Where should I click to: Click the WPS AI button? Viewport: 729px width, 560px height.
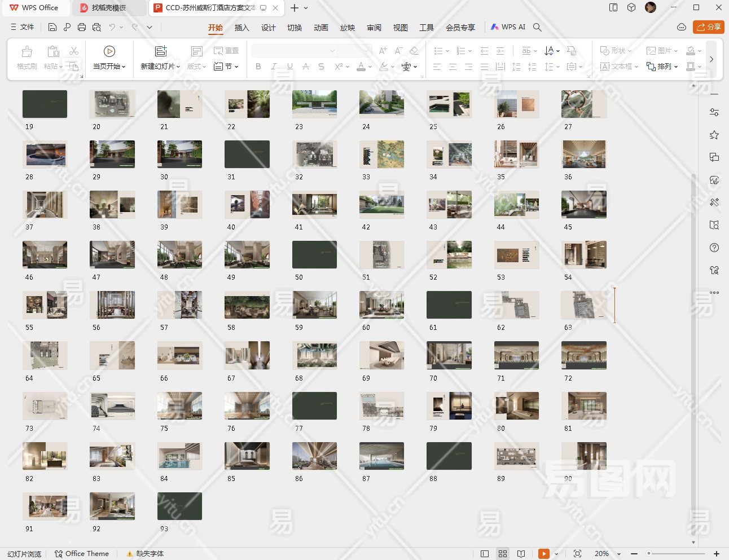click(x=508, y=27)
